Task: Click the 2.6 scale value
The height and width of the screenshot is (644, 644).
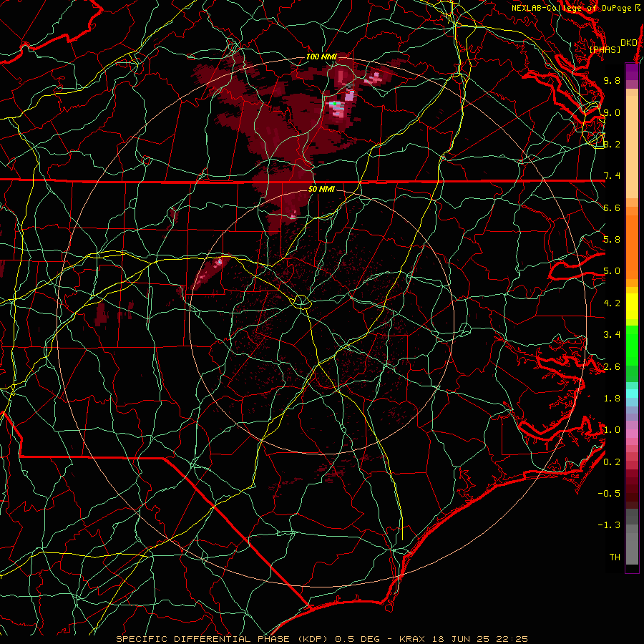Action: tap(612, 367)
